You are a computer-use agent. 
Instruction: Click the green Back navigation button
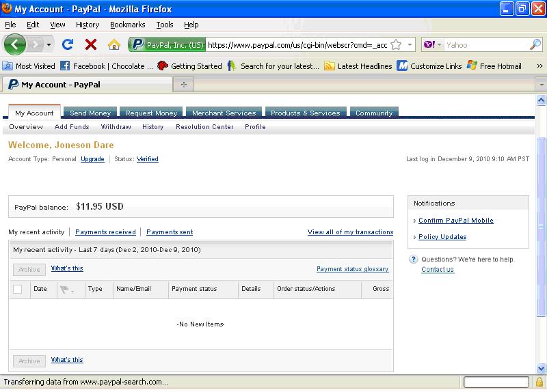point(14,44)
